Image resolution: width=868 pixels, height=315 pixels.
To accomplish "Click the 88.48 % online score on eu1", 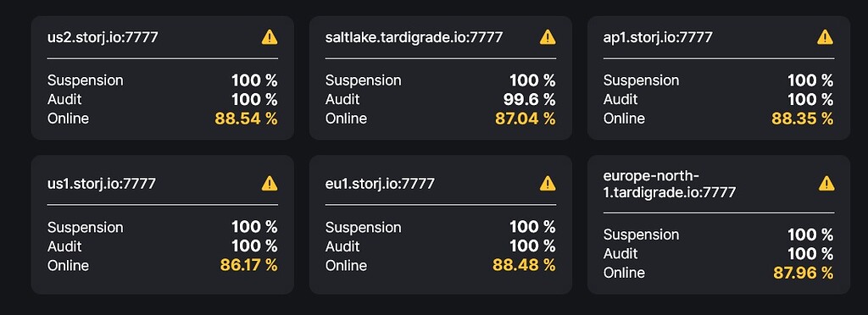I will 524,265.
